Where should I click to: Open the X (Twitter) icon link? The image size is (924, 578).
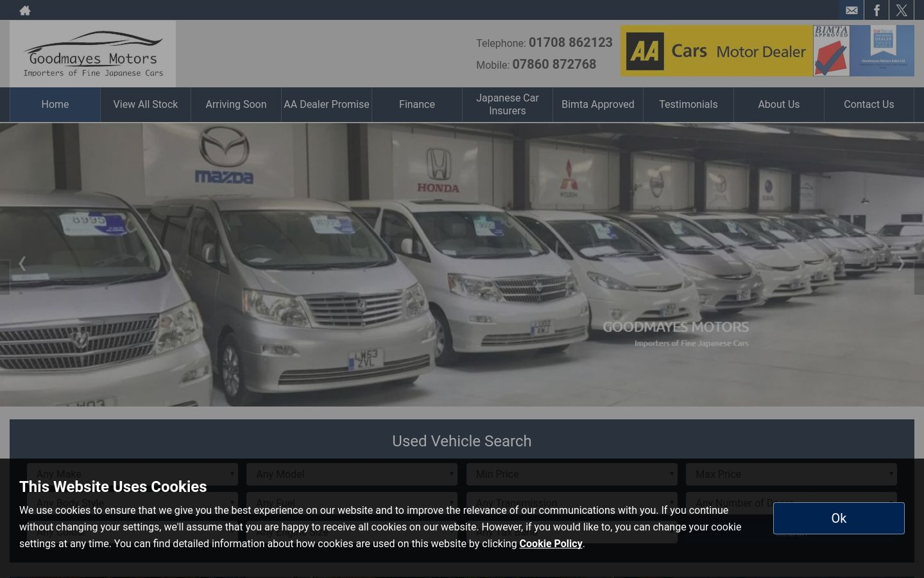[902, 10]
